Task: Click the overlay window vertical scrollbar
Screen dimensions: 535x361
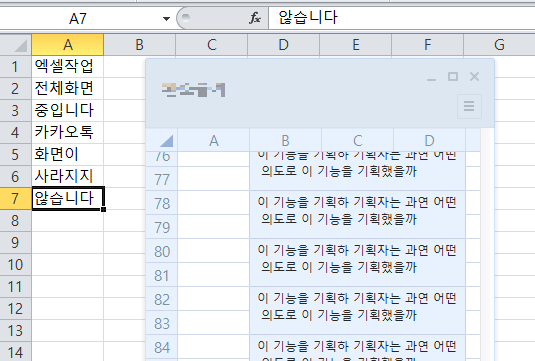Action: [x=487, y=244]
